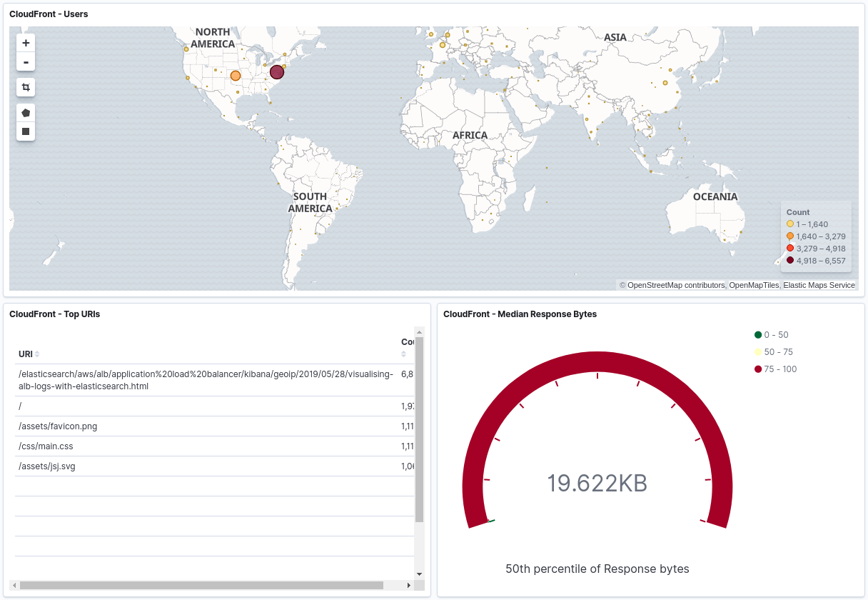Select the /assets/favicon.png row
Screen dimensions: 868x600
pyautogui.click(x=214, y=426)
